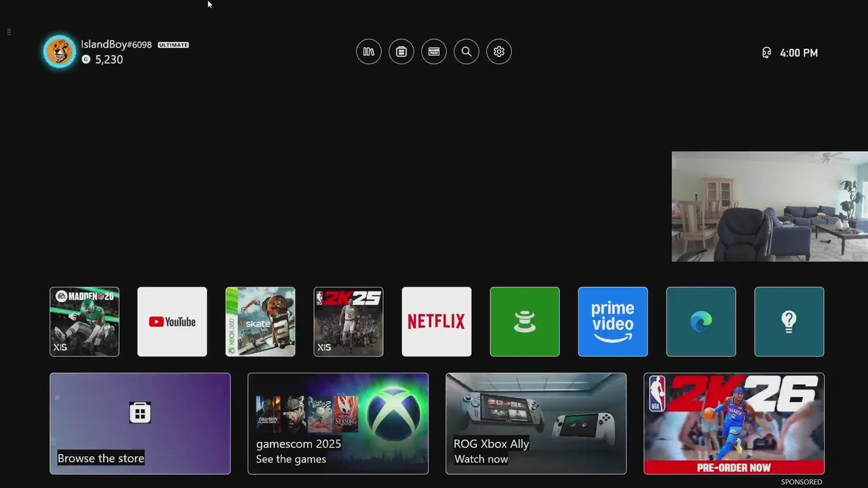Click the store bag icon on Browse card
Screen dimensions: 868x488
(x=140, y=412)
